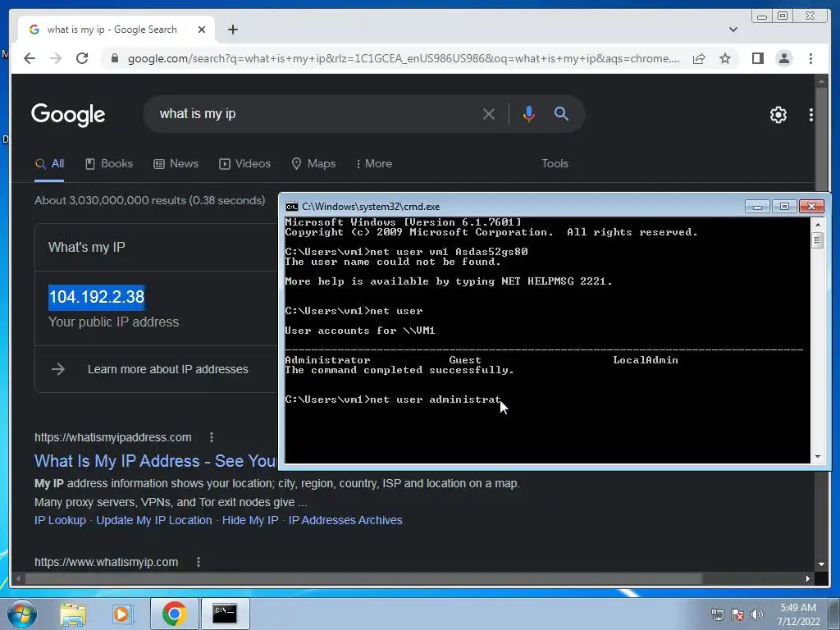Viewport: 840px width, 630px height.
Task: Bookmark this page with the star icon
Action: 725,58
